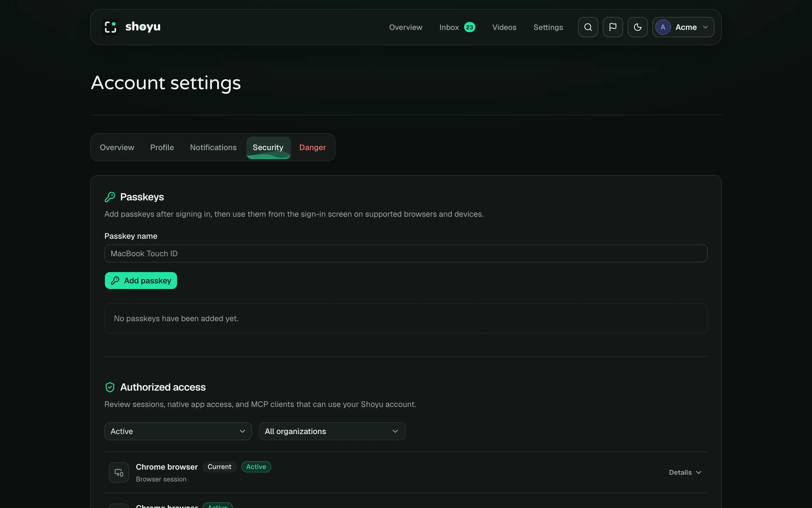The image size is (812, 508).
Task: Open the search icon button
Action: tap(588, 27)
